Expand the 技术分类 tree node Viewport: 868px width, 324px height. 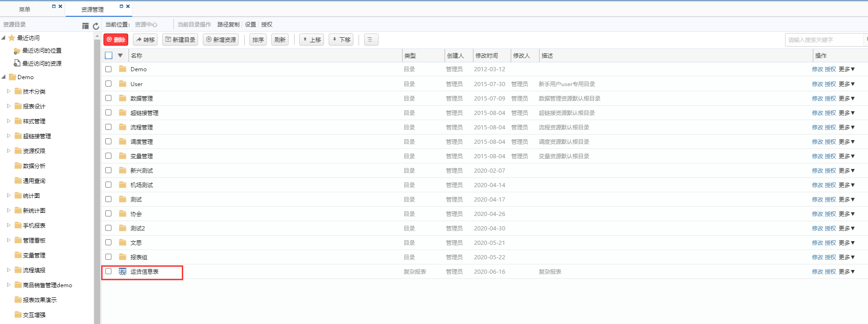9,91
